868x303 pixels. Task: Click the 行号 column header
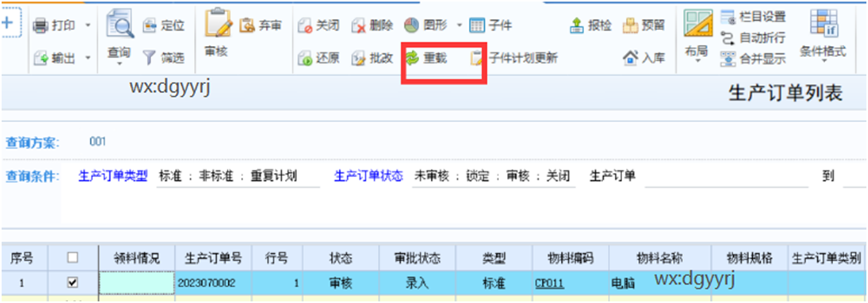pyautogui.click(x=277, y=258)
